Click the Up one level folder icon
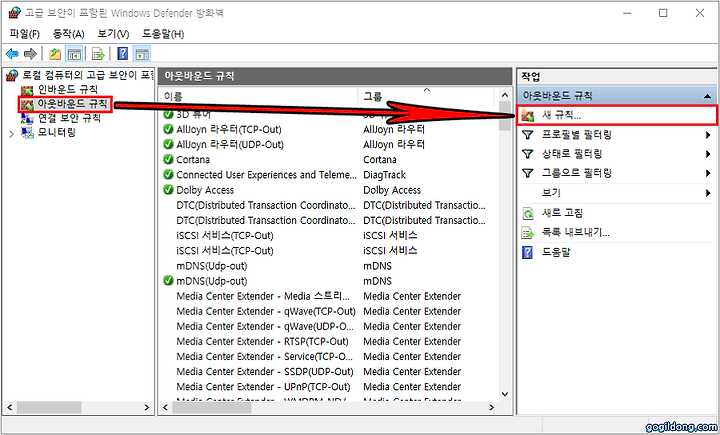This screenshot has width=720, height=435. [56, 54]
